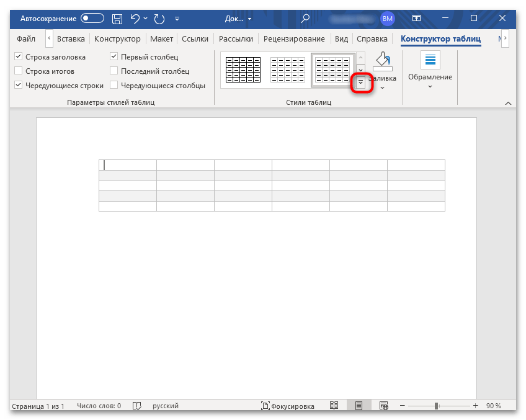Switch to Read Mode view icon
The width and height of the screenshot is (526, 420).
coord(334,406)
